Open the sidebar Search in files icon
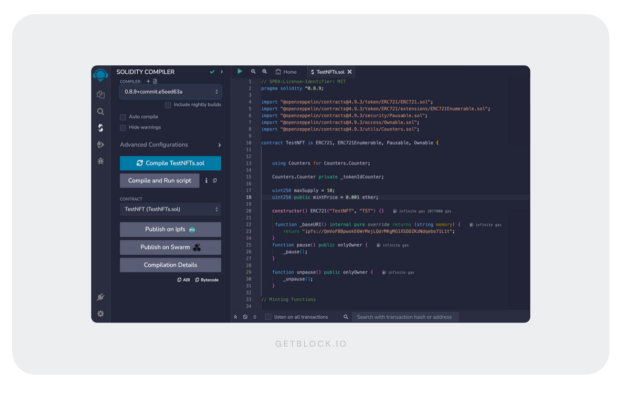Viewport: 633px width, 393px height. [101, 111]
